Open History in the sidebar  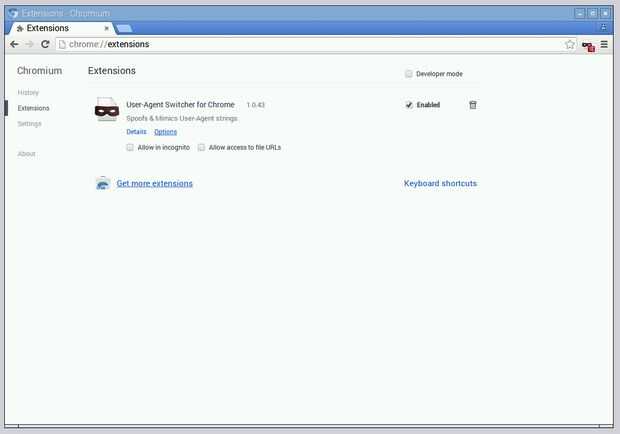tap(28, 92)
